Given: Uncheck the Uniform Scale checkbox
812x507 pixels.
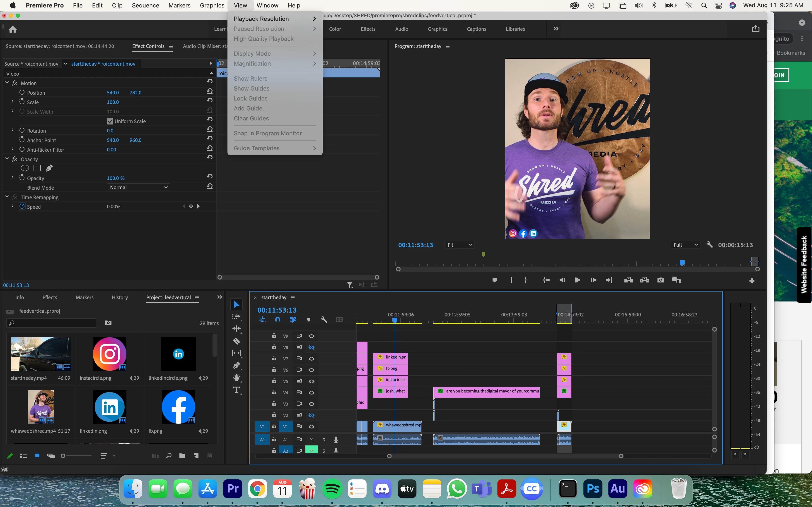Looking at the screenshot, I should click(110, 121).
